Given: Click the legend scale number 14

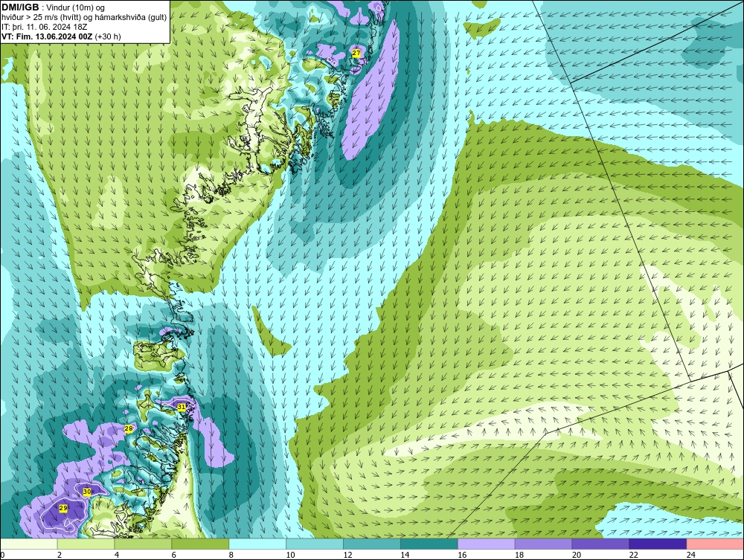Looking at the screenshot, I should 405,555.
